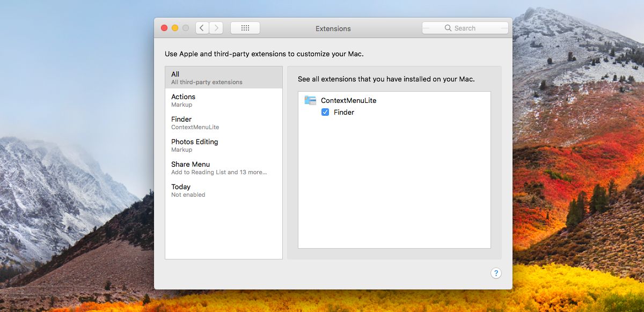Image resolution: width=644 pixels, height=312 pixels.
Task: Go forward with the right arrow button
Action: pyautogui.click(x=216, y=28)
